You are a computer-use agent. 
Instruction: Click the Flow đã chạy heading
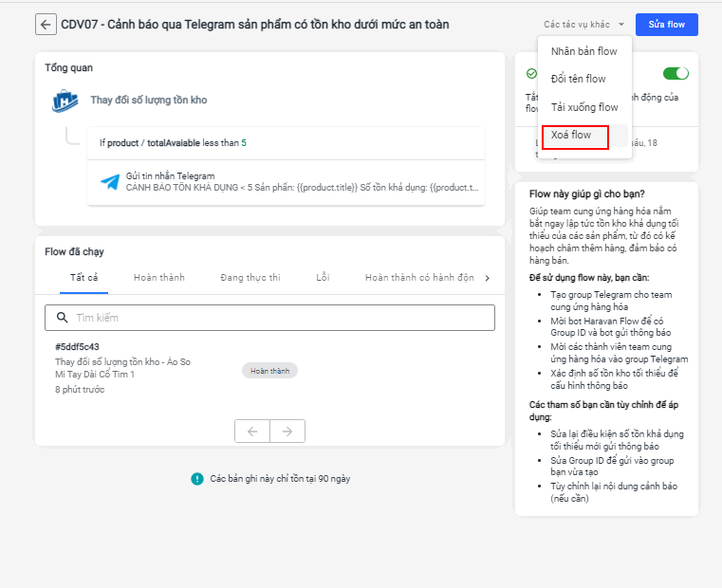tap(74, 252)
